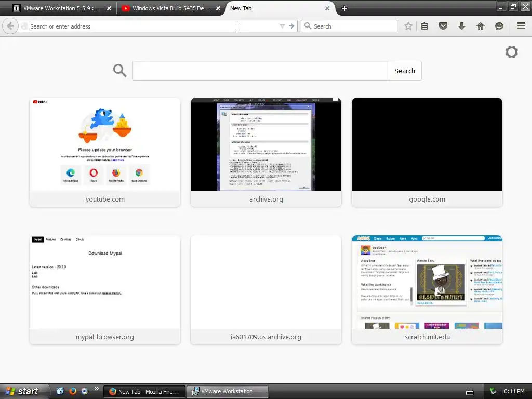Open a new tab with plus button
Viewport: 532px width, 399px height.
(344, 8)
